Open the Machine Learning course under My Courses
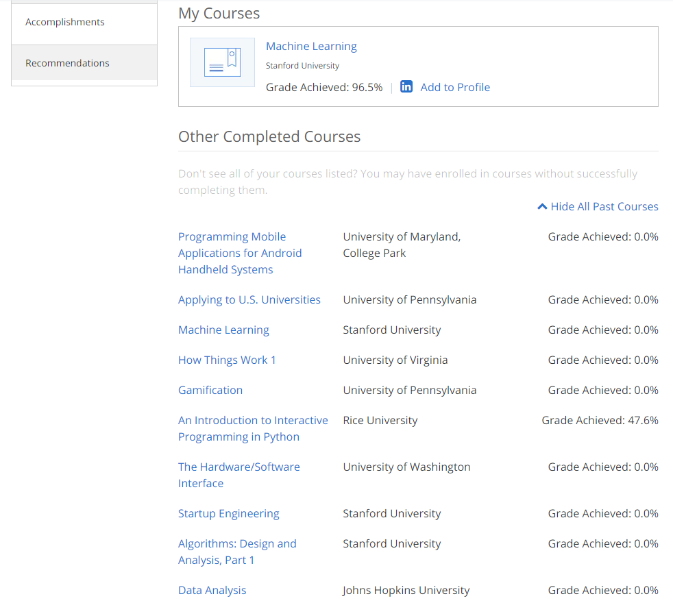This screenshot has width=673, height=616. point(311,46)
